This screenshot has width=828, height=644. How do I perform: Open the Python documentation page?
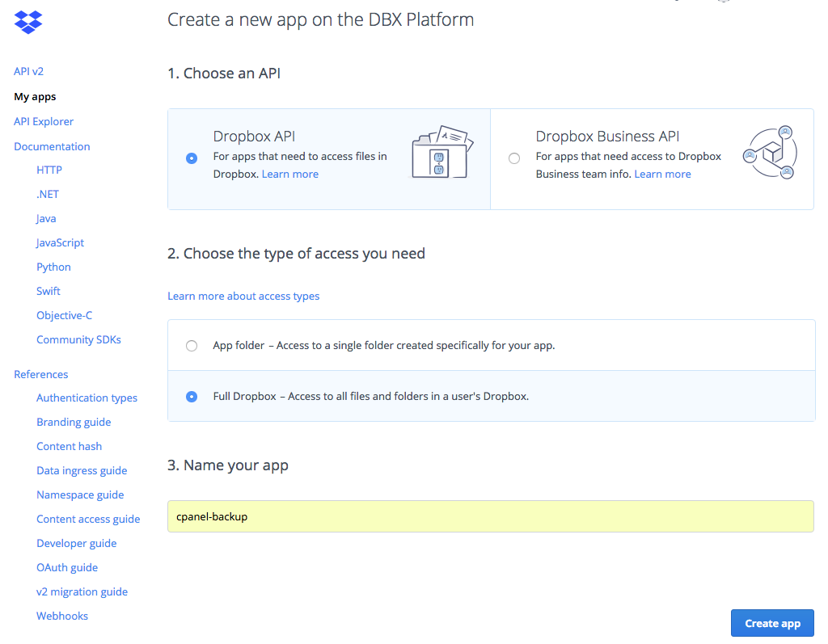click(x=53, y=267)
